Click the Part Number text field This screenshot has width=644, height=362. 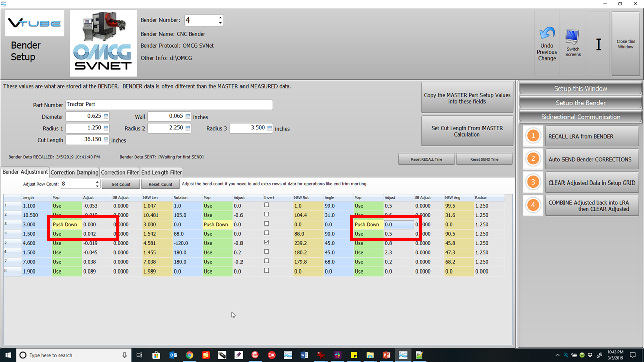169,105
